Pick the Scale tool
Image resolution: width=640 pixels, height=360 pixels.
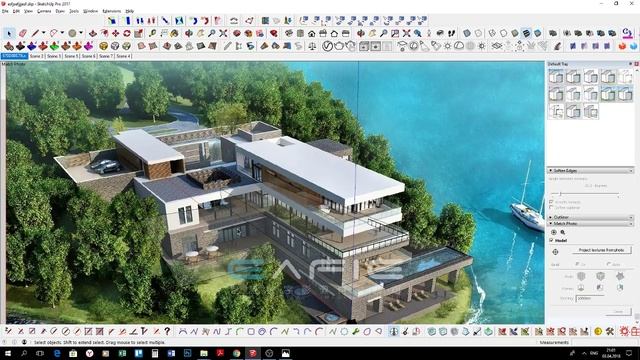pyautogui.click(x=138, y=33)
